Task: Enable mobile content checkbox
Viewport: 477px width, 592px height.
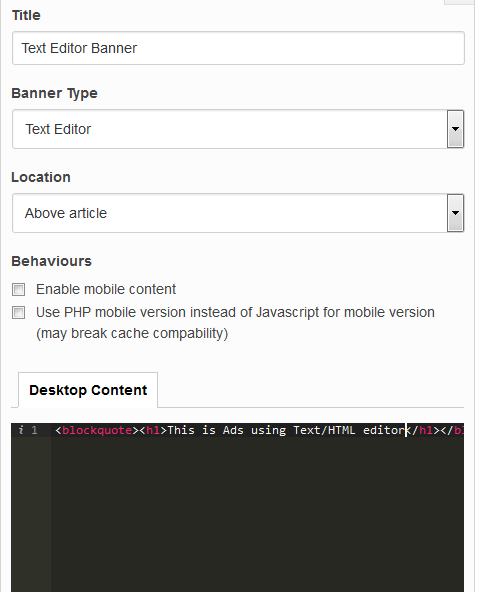Action: coord(19,290)
